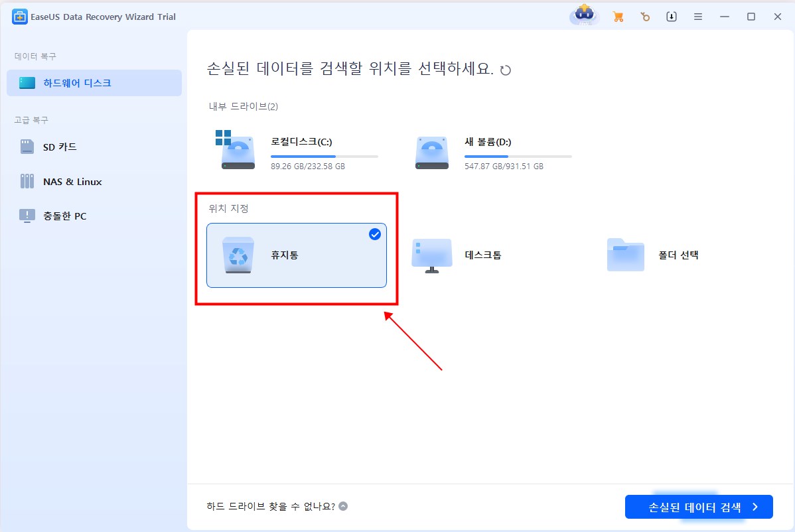795x532 pixels.
Task: Click the C: drive usage bar
Action: pos(325,157)
